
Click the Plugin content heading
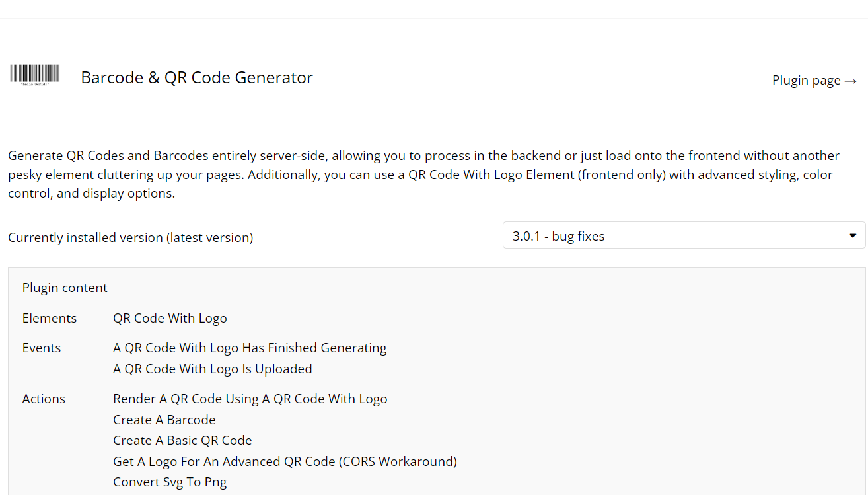(x=65, y=288)
